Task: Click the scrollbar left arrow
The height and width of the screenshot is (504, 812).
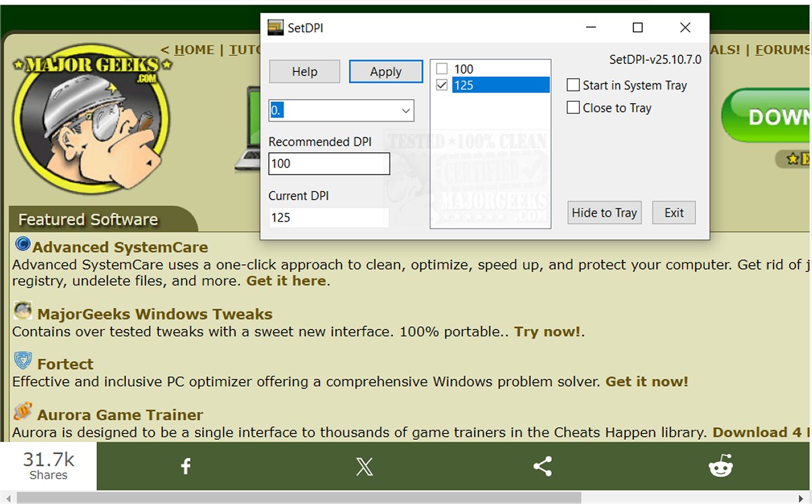Action: tap(8, 498)
